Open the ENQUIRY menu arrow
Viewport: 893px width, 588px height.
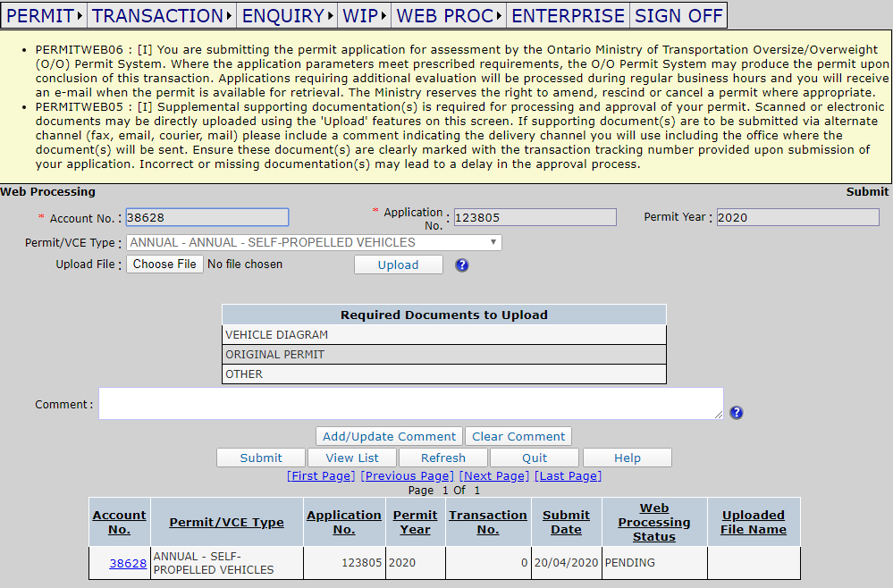click(331, 16)
